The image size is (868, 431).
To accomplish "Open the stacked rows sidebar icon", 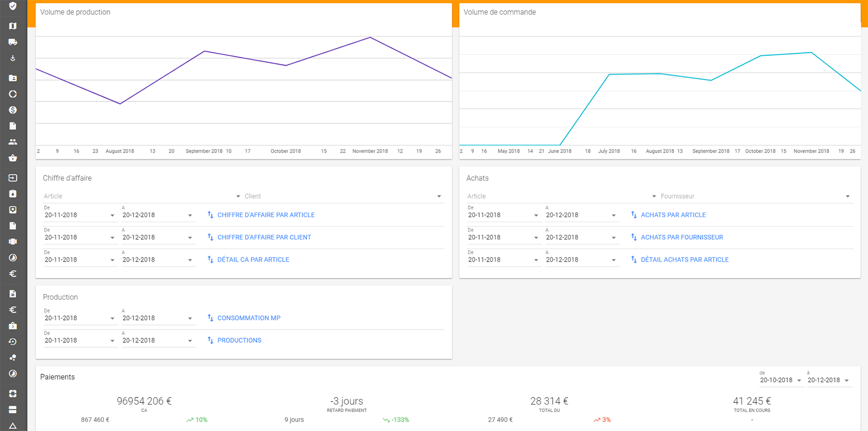I will click(x=13, y=409).
